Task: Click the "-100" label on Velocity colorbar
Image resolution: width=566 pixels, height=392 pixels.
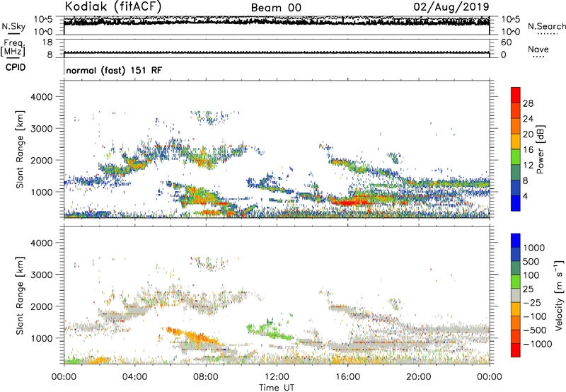Action: (x=534, y=316)
